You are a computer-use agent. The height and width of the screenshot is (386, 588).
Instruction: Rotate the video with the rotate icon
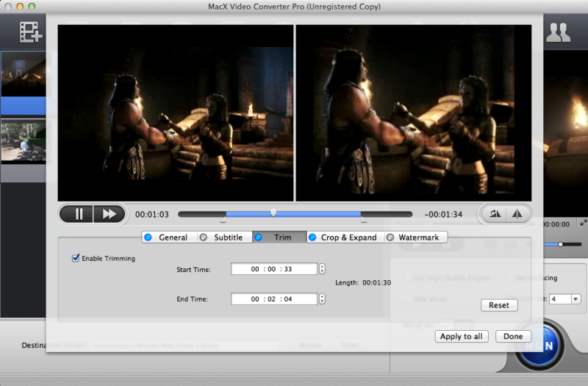click(x=495, y=214)
